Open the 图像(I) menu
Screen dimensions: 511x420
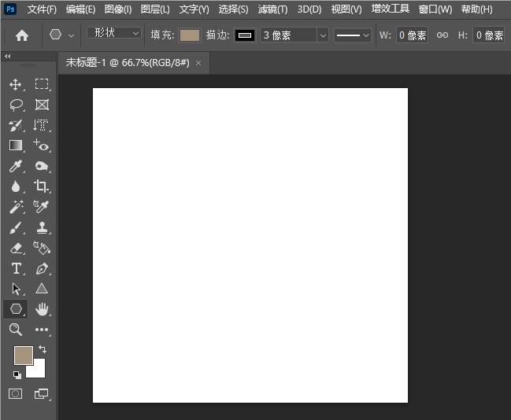pos(118,9)
